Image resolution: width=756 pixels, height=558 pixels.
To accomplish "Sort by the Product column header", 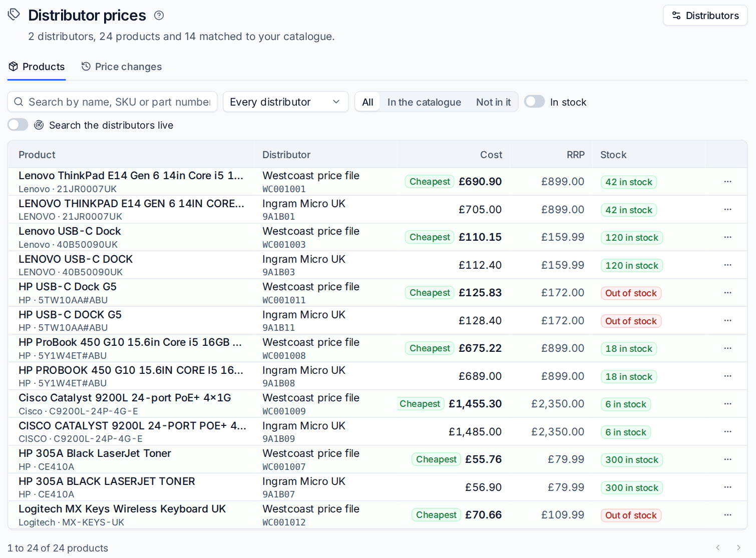I will coord(37,155).
